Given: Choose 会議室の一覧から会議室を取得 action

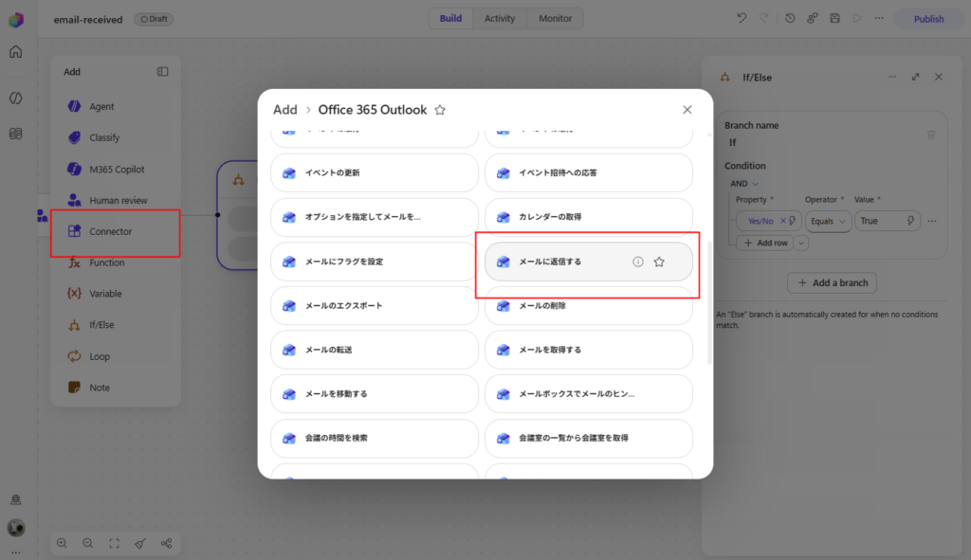Looking at the screenshot, I should (588, 438).
